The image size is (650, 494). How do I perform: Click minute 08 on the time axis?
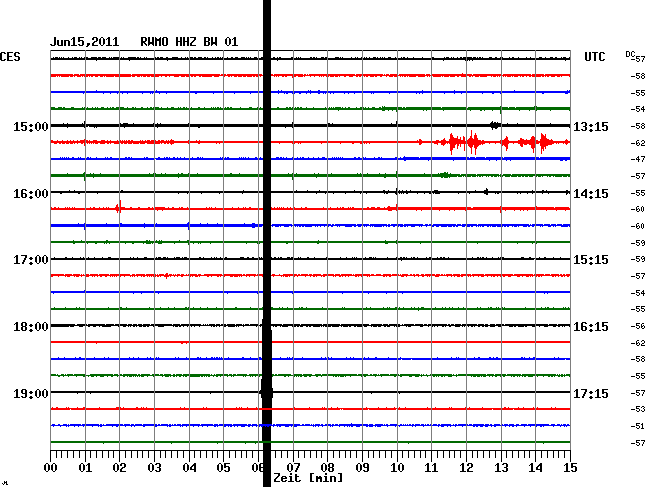(327, 468)
